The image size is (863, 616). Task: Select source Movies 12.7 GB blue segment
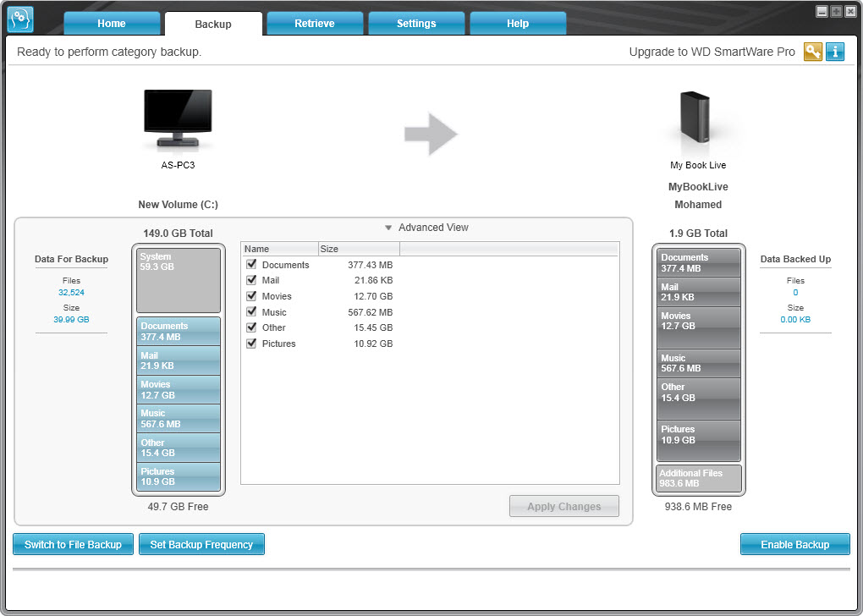(179, 389)
